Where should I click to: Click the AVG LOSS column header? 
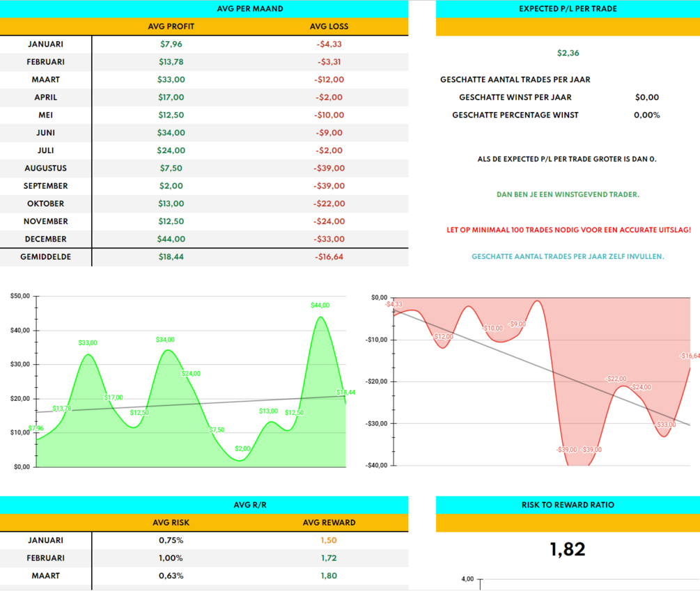[329, 26]
